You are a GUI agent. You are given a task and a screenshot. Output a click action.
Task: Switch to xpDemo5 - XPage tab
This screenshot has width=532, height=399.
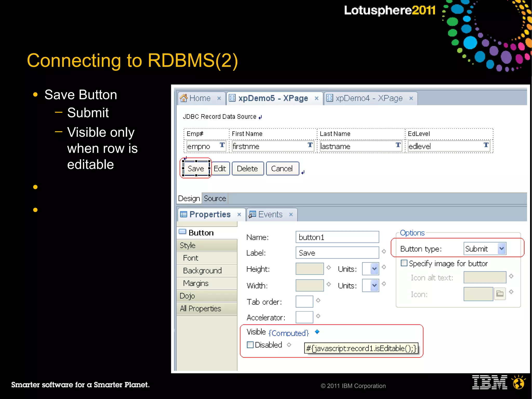pyautogui.click(x=274, y=98)
